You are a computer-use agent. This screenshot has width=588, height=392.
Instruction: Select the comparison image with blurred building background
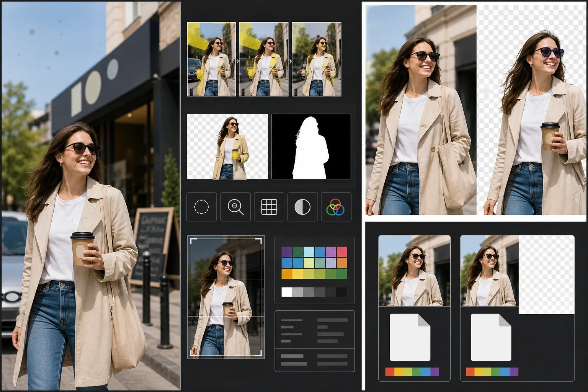click(x=421, y=110)
